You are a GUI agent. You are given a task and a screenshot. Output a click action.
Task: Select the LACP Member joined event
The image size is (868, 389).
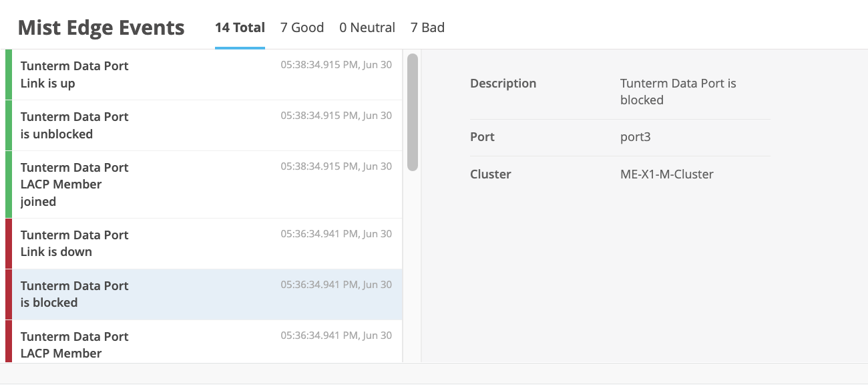tap(200, 184)
